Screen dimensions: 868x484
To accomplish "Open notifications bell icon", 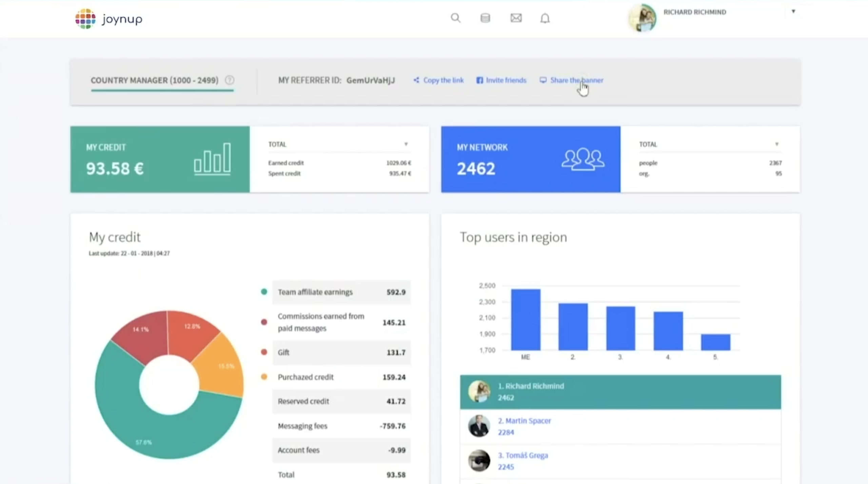I will (x=545, y=18).
